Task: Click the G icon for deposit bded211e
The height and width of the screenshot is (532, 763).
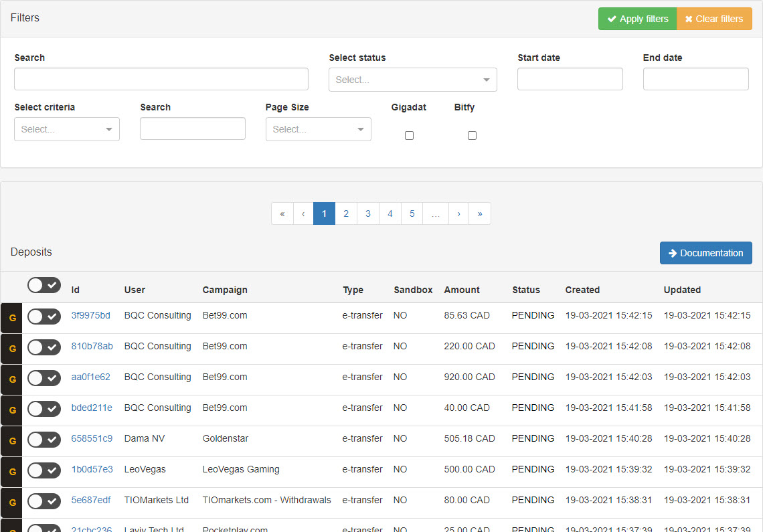Action: coord(11,410)
